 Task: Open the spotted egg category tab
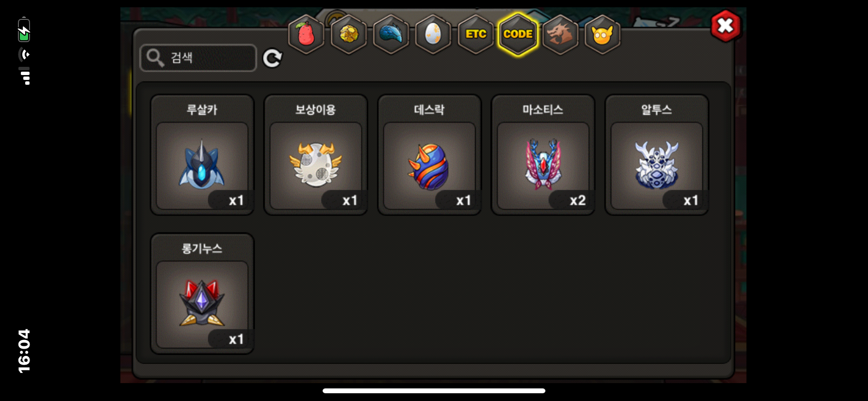coord(433,34)
